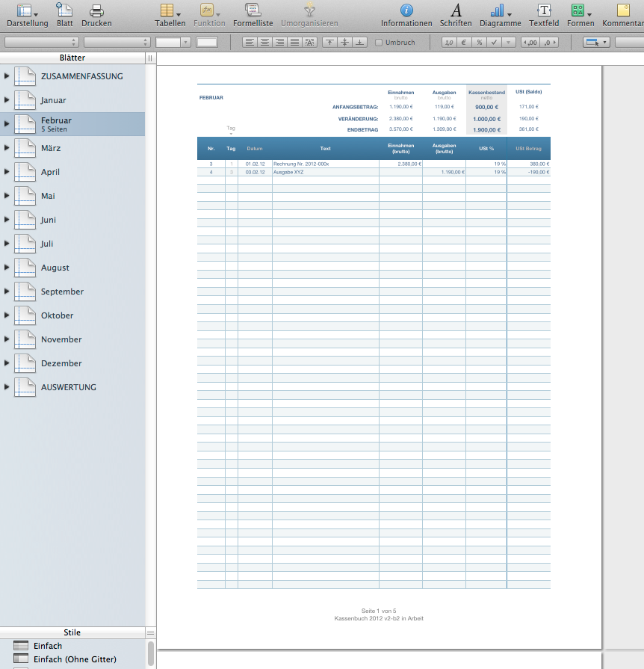The width and height of the screenshot is (644, 669).
Task: Choose the Einfach table style
Action: click(48, 646)
